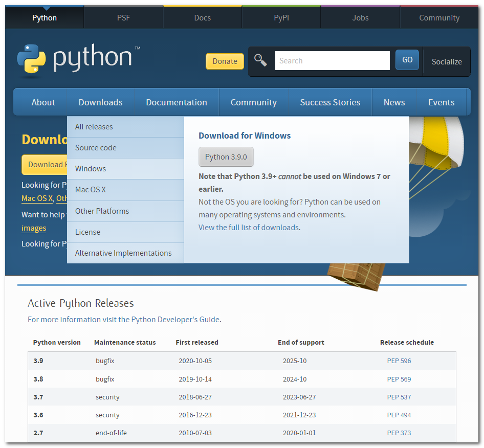Viewport: 484px width, 448px height.
Task: Select Alternative Implementations submenu entry
Action: [x=125, y=253]
